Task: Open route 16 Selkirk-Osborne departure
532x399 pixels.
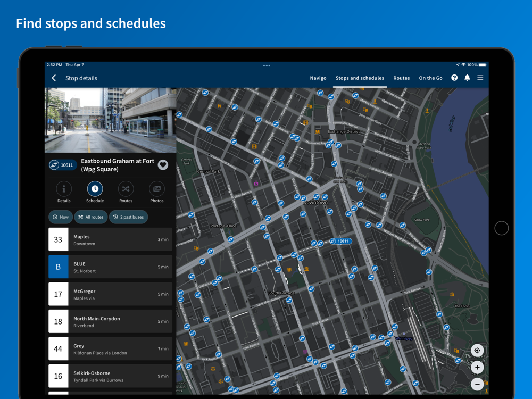Action: coord(110,376)
